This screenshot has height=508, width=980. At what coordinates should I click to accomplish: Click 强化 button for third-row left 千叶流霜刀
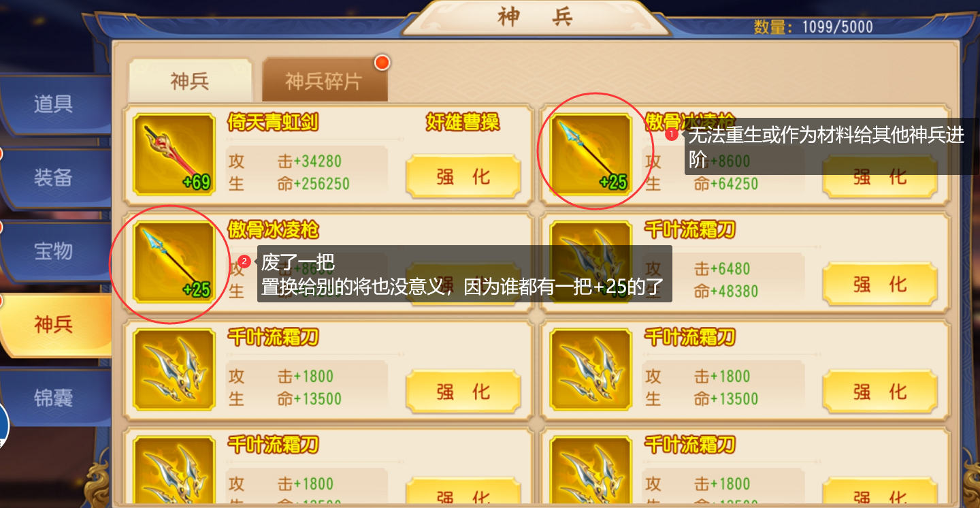[x=463, y=392]
